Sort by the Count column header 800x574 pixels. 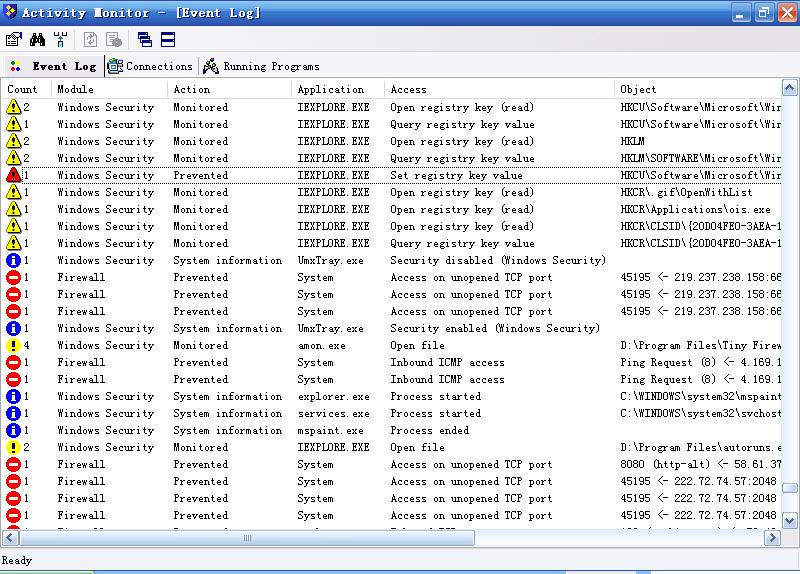tap(26, 89)
